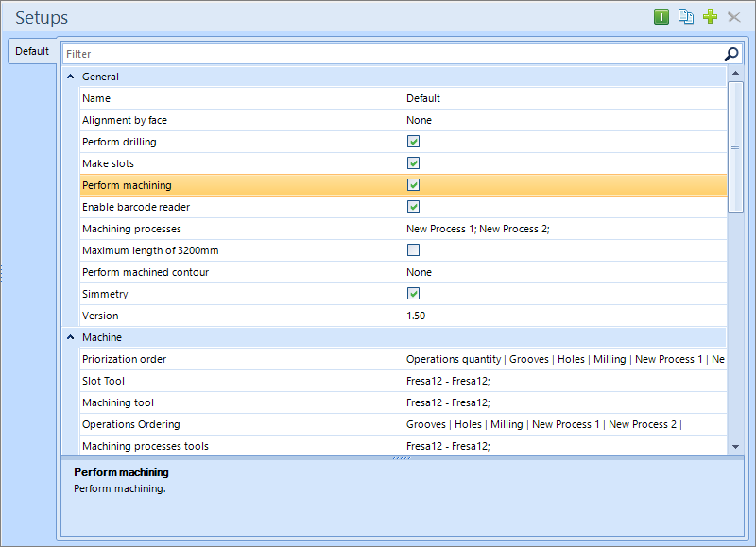Select the Default setup tab
The image size is (756, 547).
pyautogui.click(x=31, y=51)
